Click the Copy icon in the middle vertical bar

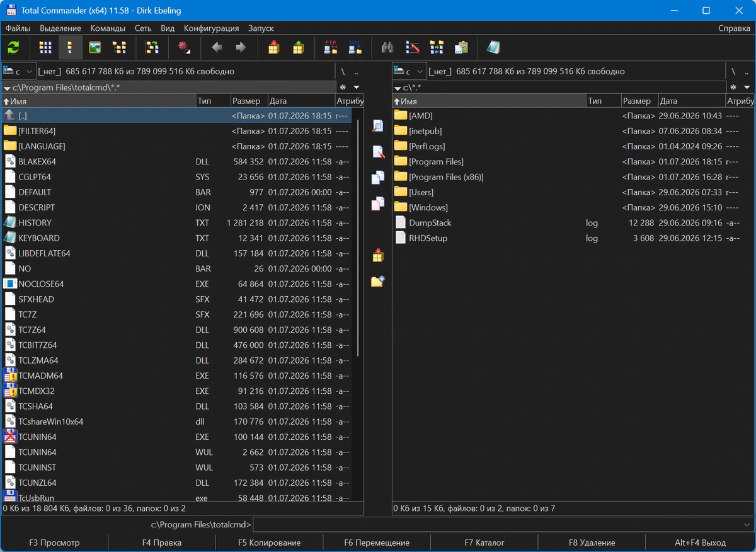click(x=377, y=178)
